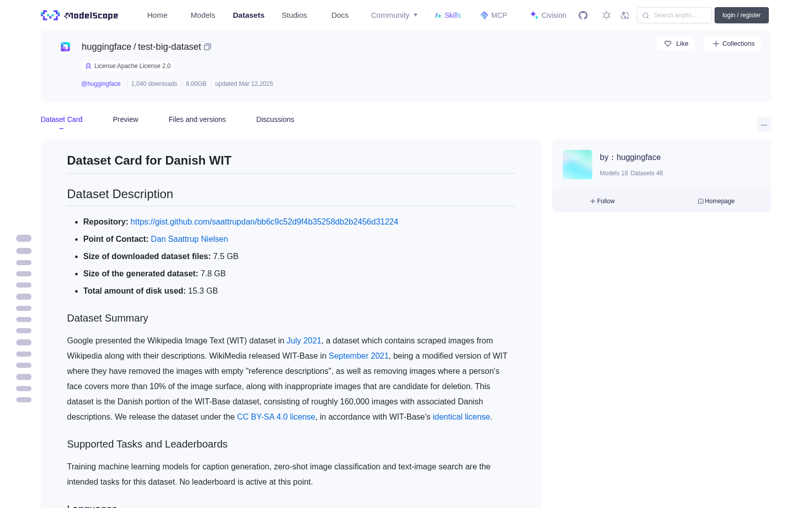Click the ModelScope logo

(x=80, y=15)
